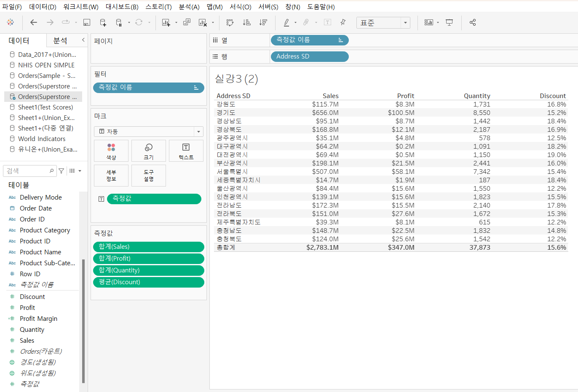Viewport: 578px width, 392px height.
Task: Click the Sales column header in the table
Action: point(330,96)
